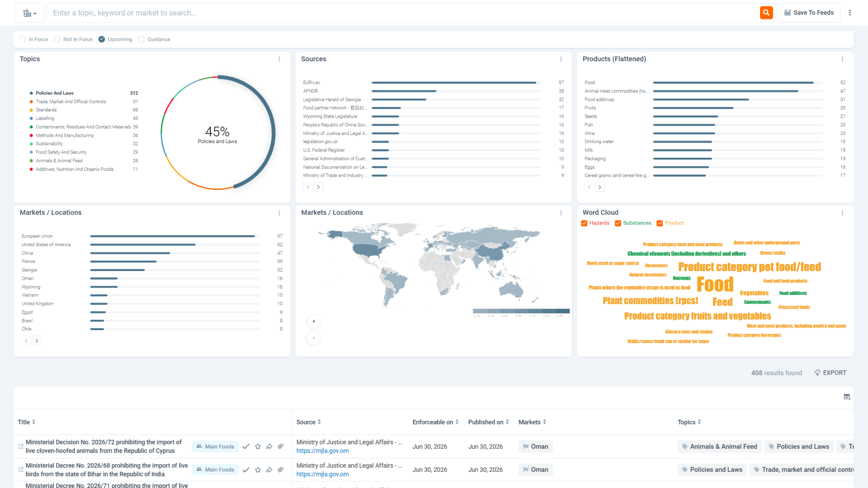Select the In Force radio filter
Viewport: 868px width, 488px height.
point(23,39)
